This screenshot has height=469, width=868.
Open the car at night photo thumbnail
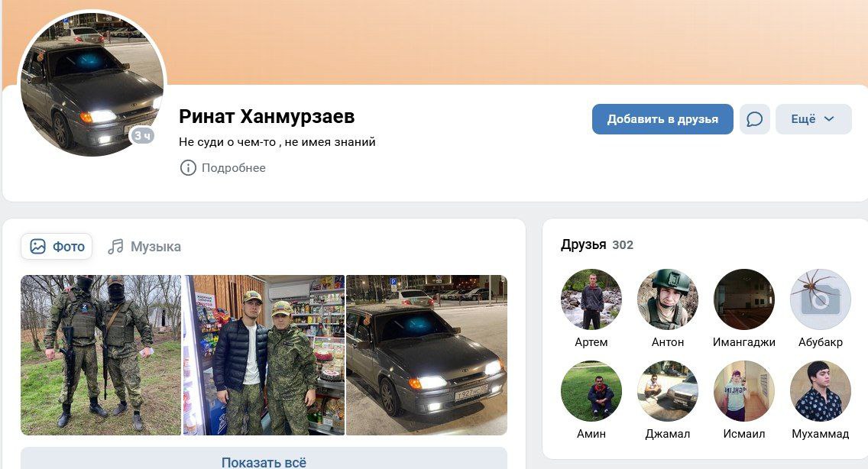pyautogui.click(x=427, y=355)
